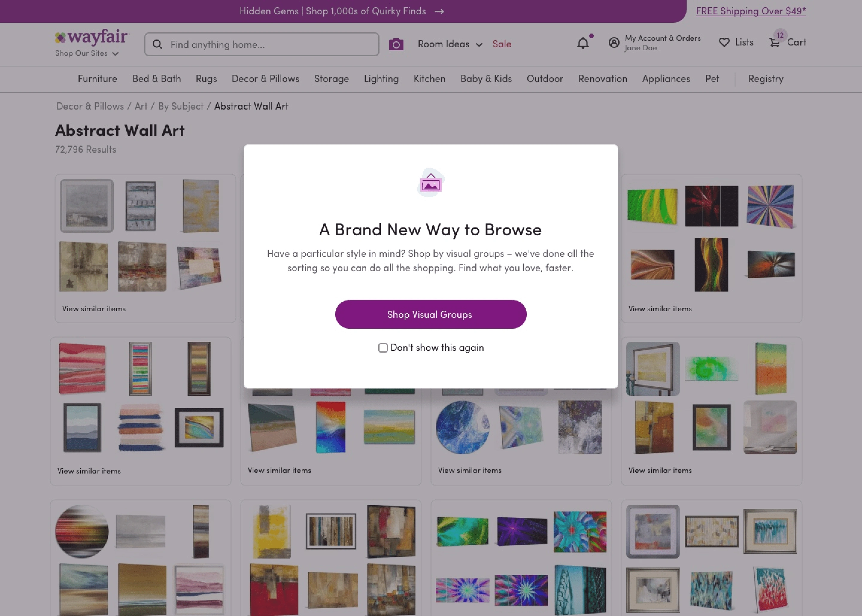Image resolution: width=862 pixels, height=616 pixels.
Task: Click the search magnifier icon
Action: point(157,44)
